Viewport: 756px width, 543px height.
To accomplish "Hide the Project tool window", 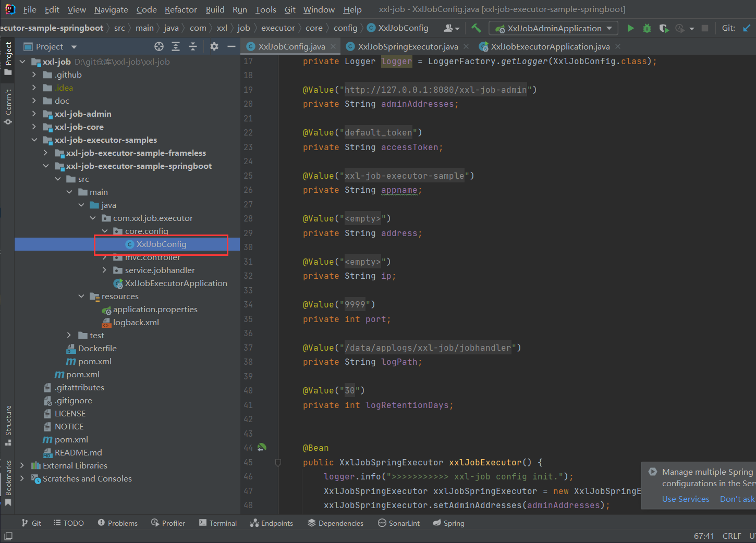I will pos(231,46).
